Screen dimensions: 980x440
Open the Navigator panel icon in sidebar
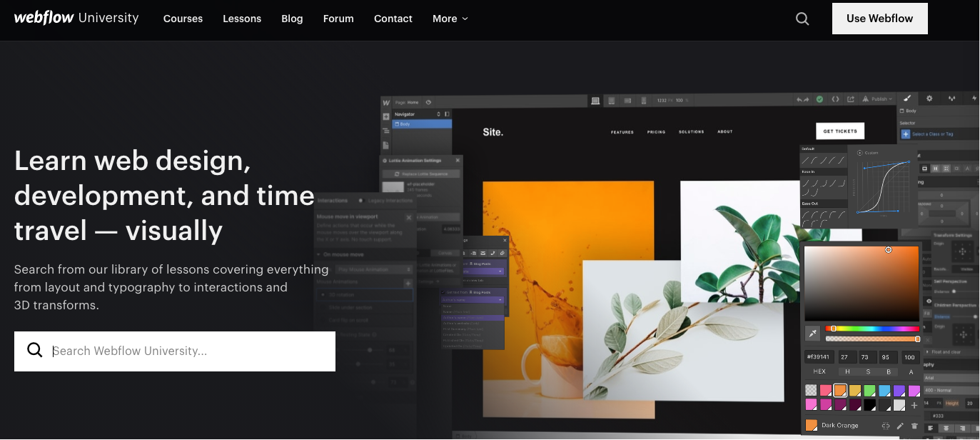tap(386, 131)
